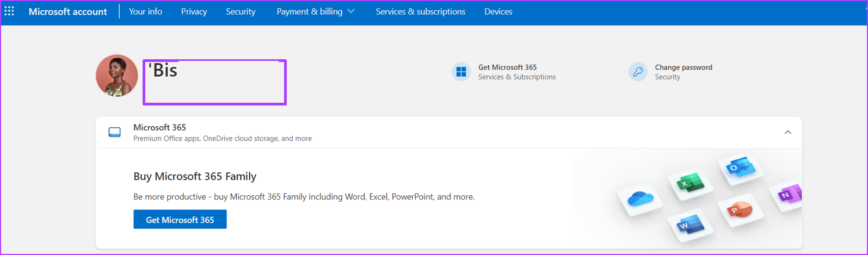Open the Security tab
Viewport: 868px width, 255px height.
pos(241,11)
